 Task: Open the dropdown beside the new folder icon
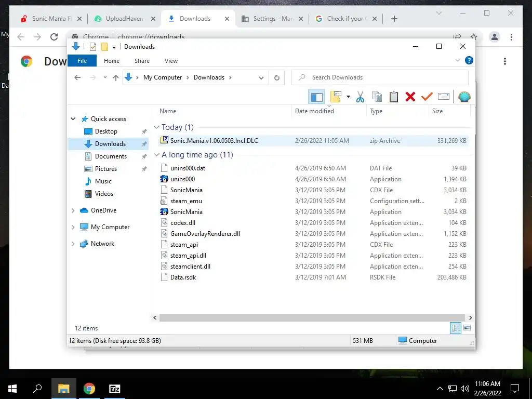pyautogui.click(x=348, y=97)
